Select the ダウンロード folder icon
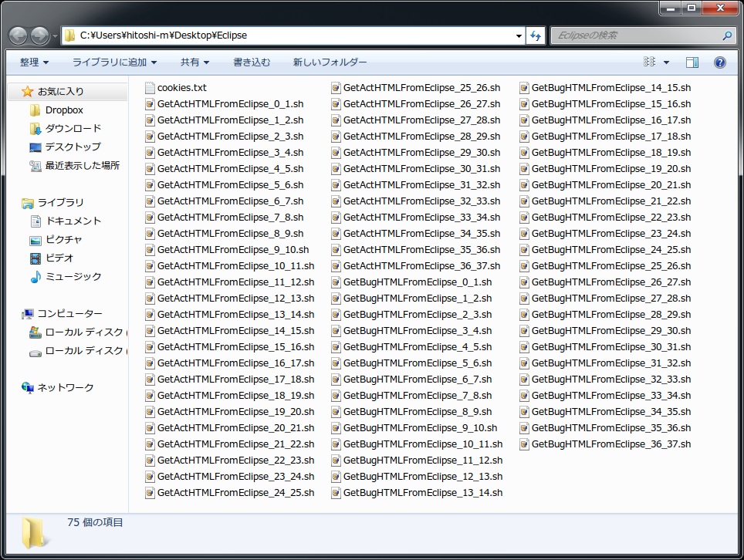The image size is (744, 560). (35, 129)
